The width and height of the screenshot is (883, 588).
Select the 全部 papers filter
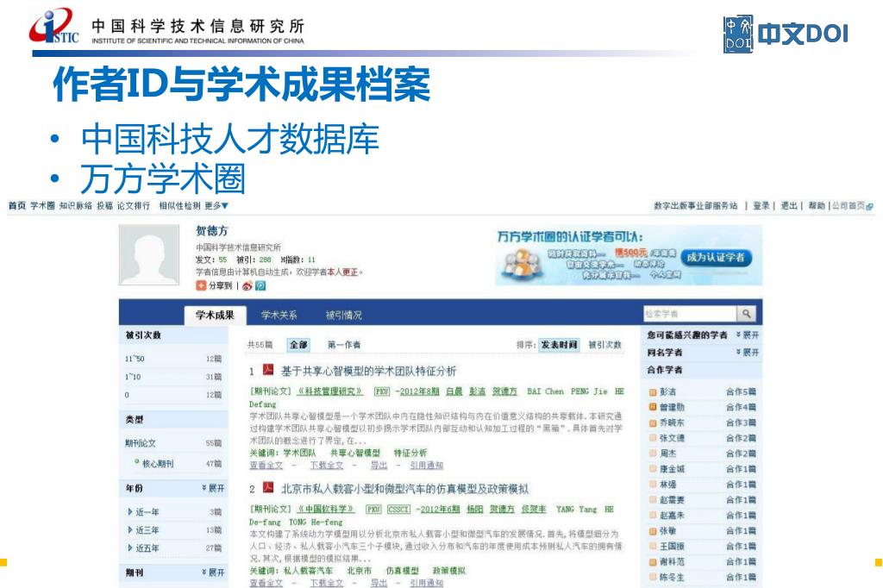click(298, 345)
